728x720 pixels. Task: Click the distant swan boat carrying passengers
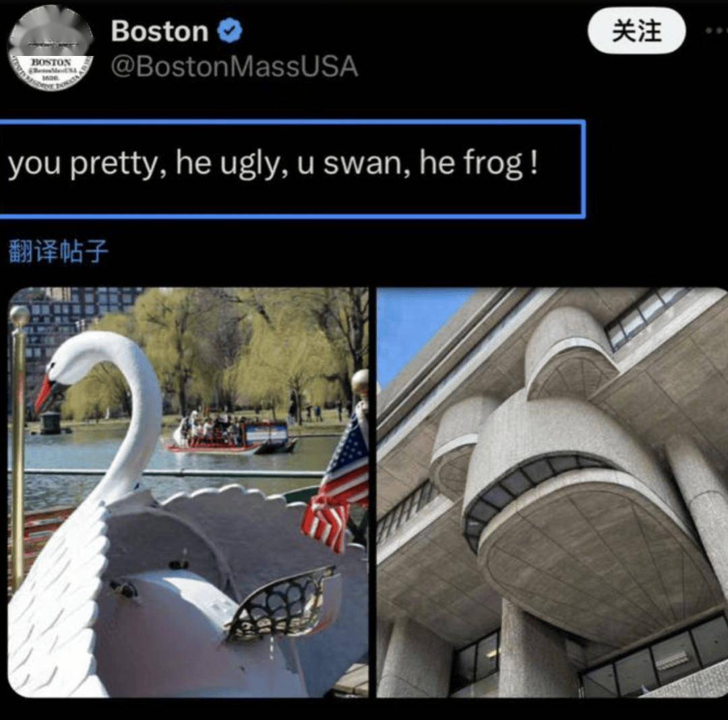point(232,434)
